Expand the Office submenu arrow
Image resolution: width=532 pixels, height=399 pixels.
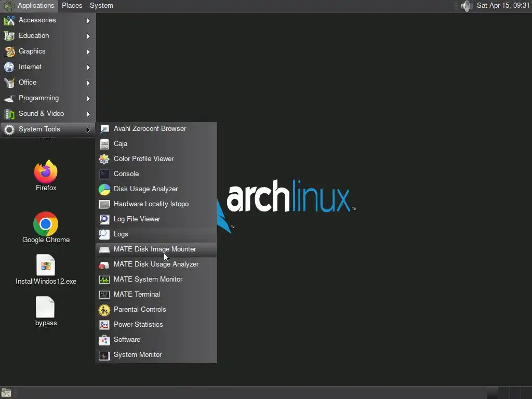click(x=88, y=83)
